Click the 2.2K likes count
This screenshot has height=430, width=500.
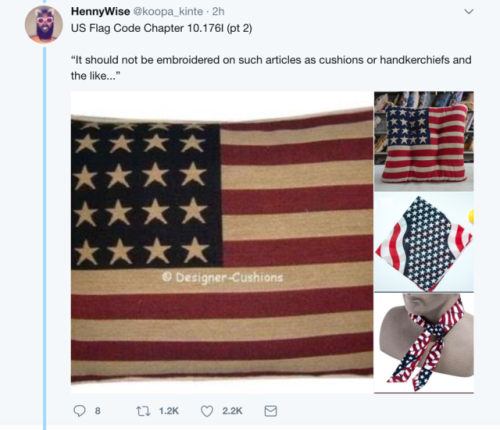point(232,411)
